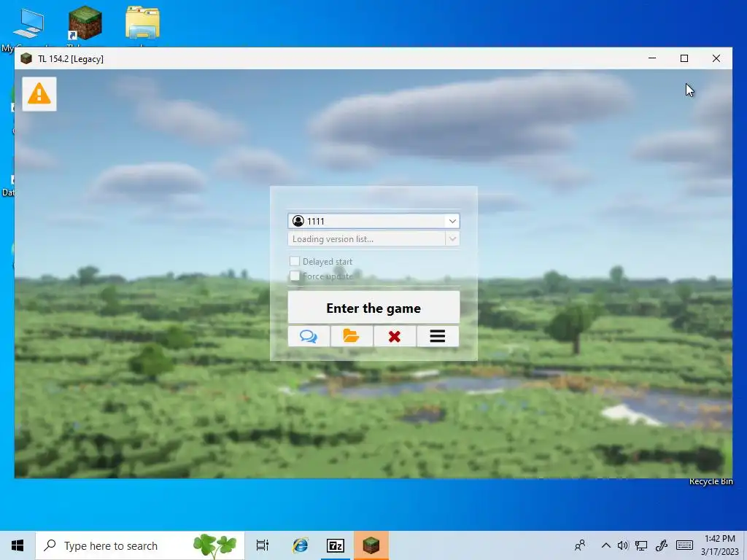747x560 pixels.
Task: Click TL launcher icon in title bar
Action: (x=26, y=58)
